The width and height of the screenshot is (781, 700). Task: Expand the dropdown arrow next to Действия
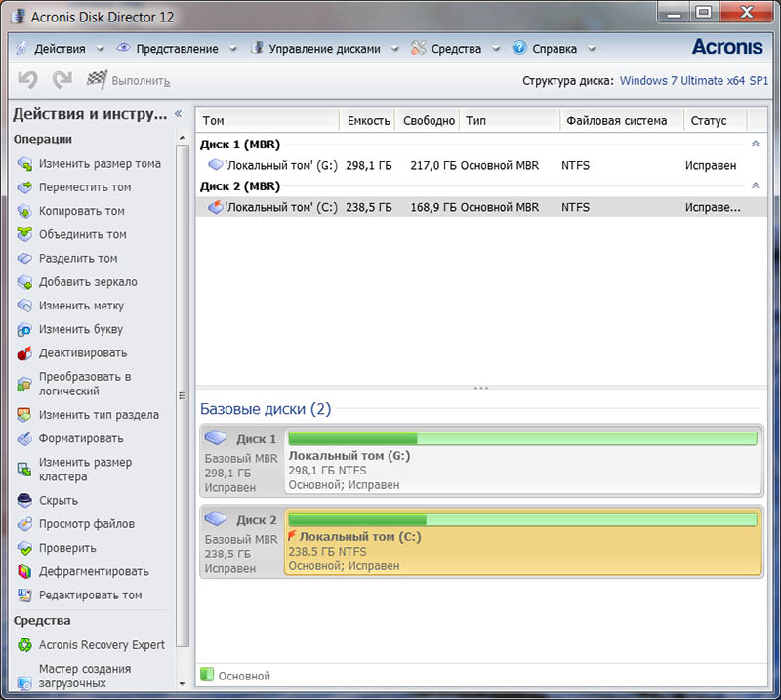click(100, 49)
